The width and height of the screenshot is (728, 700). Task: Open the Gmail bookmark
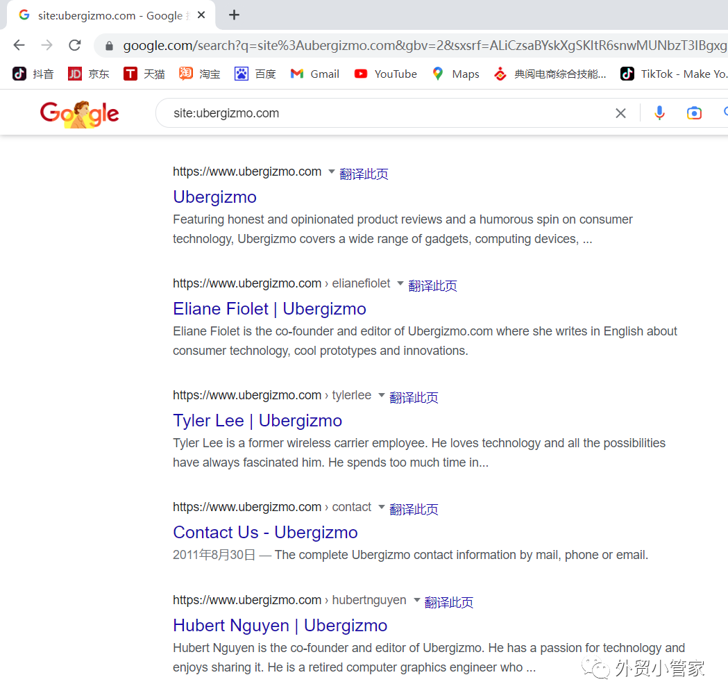(x=315, y=74)
